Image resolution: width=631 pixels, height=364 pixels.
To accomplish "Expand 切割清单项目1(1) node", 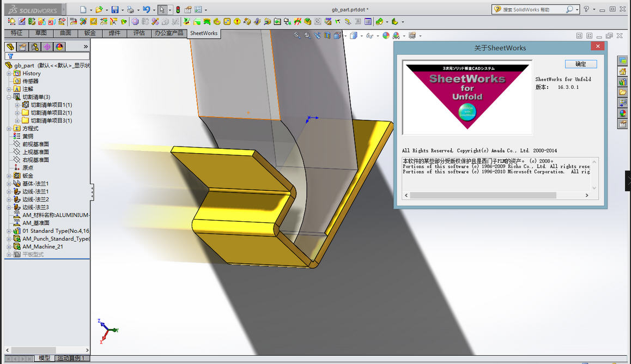I will pyautogui.click(x=17, y=105).
